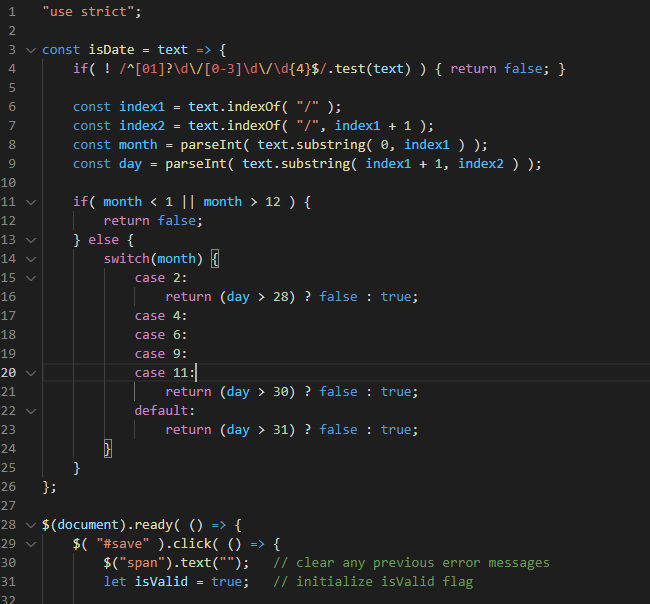The height and width of the screenshot is (604, 650).
Task: Click index2 in its declaration on line 7
Action: click(142, 126)
